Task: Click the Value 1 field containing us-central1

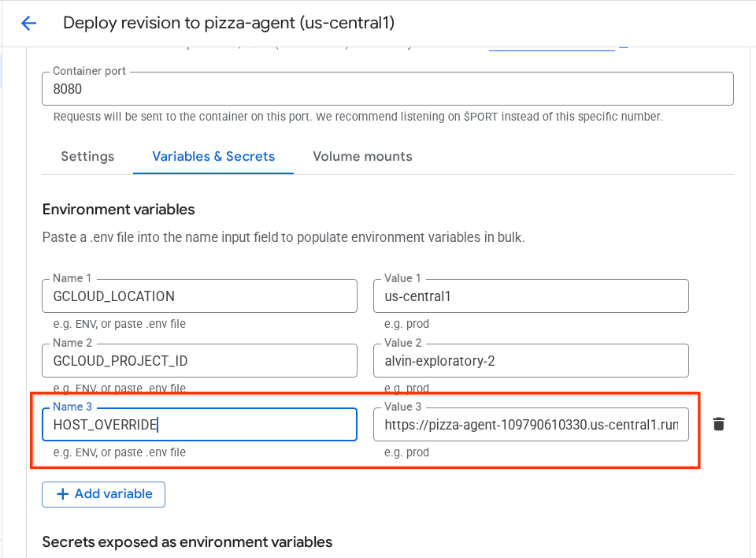Action: tap(530, 296)
